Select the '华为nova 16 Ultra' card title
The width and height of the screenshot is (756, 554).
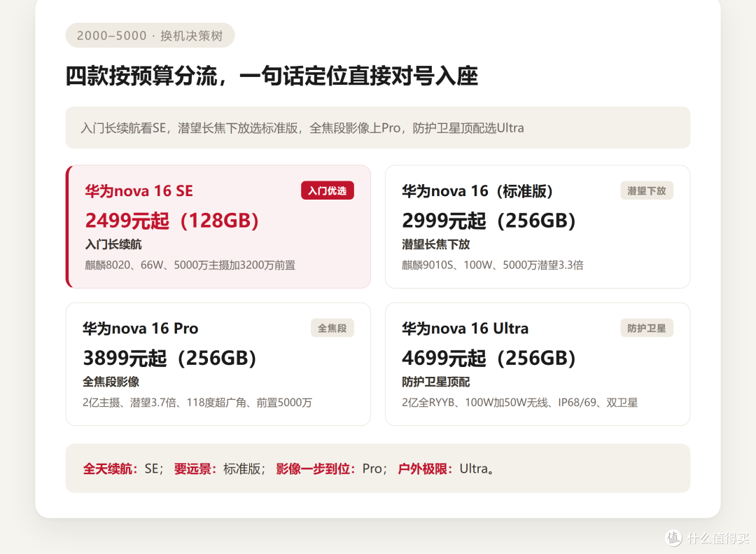tap(465, 328)
